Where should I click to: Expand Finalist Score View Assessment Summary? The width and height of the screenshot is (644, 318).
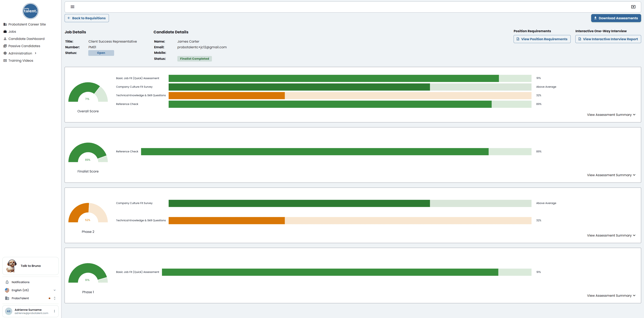[611, 175]
